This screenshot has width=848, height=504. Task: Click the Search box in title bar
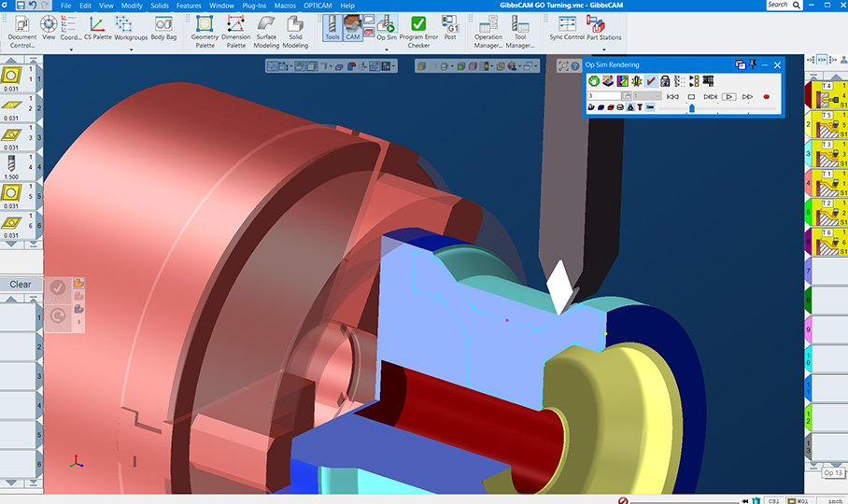click(778, 6)
